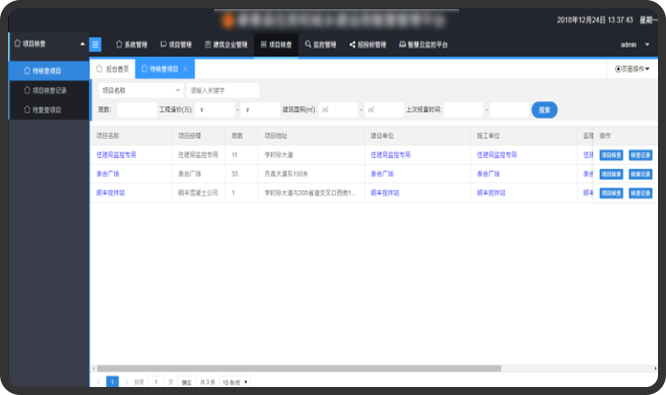This screenshot has height=395, width=666.
Task: Open the admin user dropdown
Action: pos(635,45)
